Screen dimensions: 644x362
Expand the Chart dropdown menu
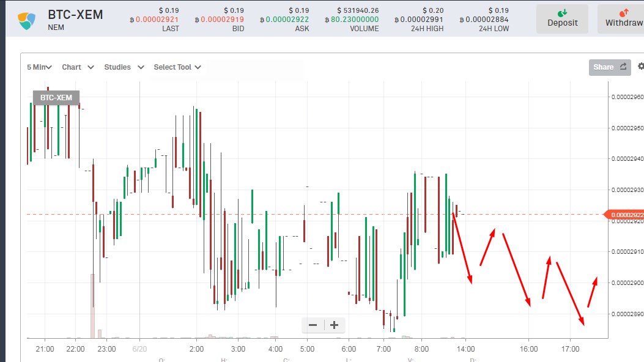[x=78, y=67]
